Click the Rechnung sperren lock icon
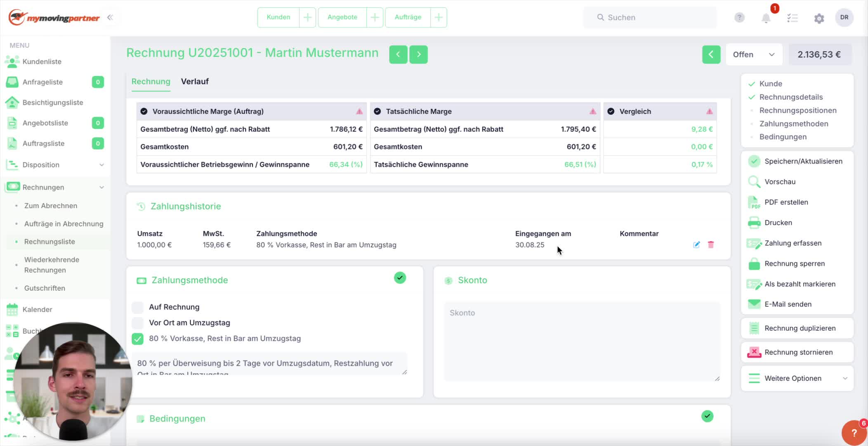The height and width of the screenshot is (446, 868). pos(754,263)
